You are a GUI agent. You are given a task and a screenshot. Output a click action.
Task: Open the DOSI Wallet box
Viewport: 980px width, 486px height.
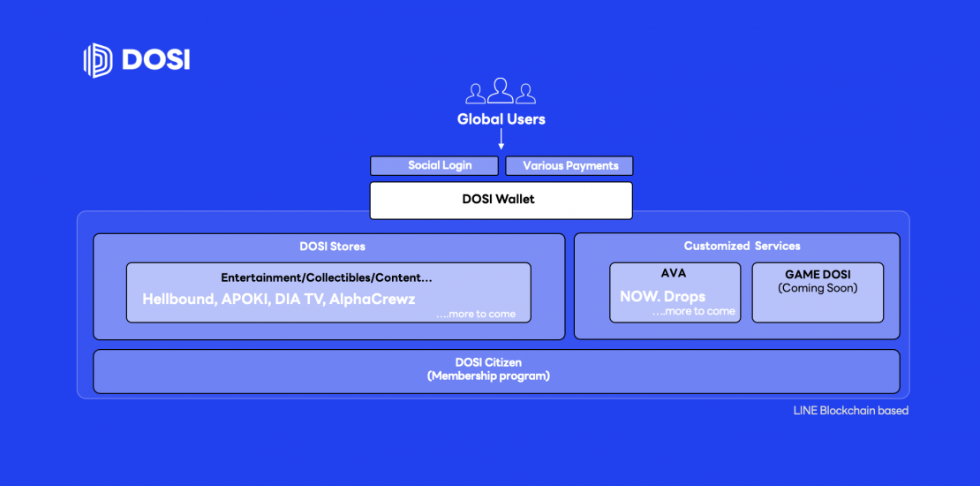501,201
